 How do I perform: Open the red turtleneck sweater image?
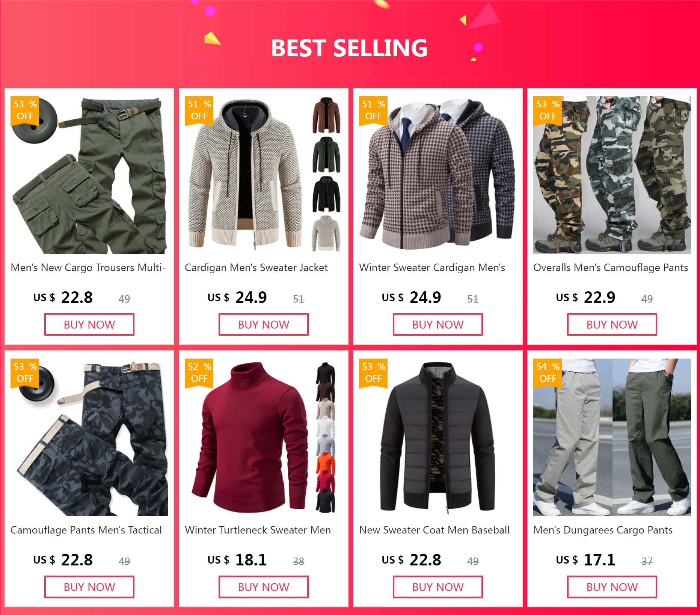point(264,437)
